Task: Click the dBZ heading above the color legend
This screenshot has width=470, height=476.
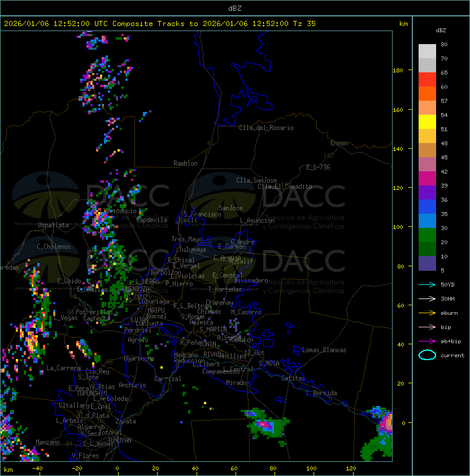Action: [x=441, y=31]
